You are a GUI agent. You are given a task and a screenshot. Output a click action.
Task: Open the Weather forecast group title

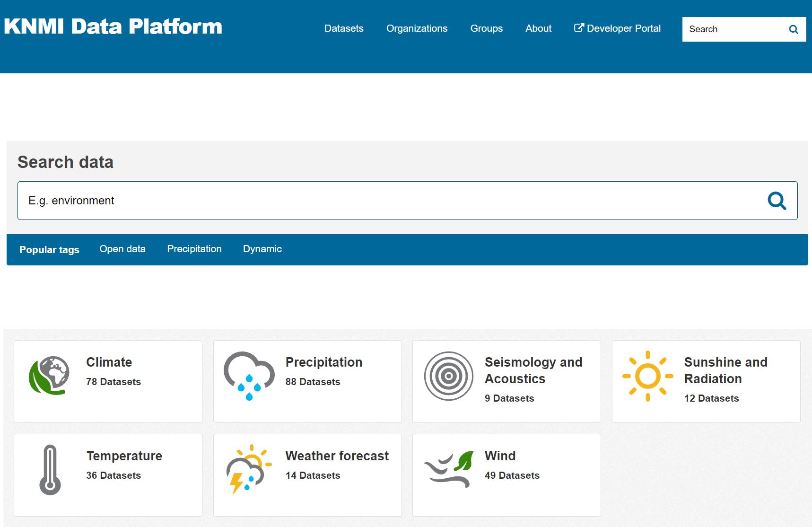tap(337, 456)
